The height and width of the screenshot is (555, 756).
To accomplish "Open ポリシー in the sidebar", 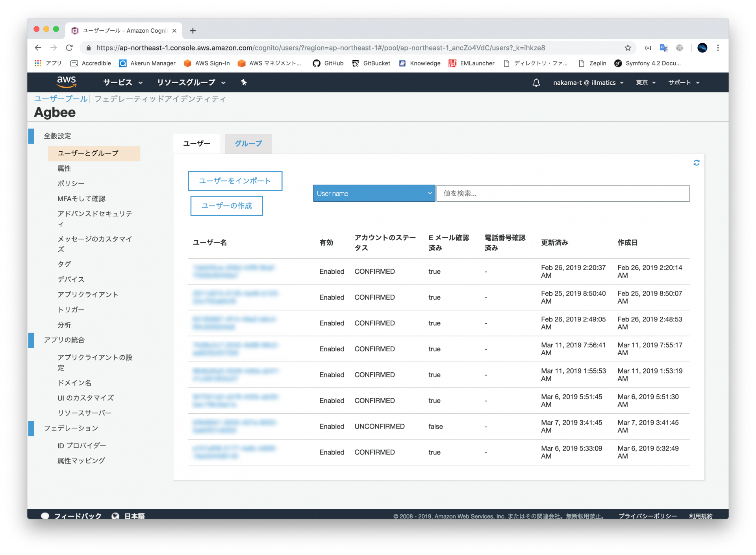I will (x=71, y=184).
